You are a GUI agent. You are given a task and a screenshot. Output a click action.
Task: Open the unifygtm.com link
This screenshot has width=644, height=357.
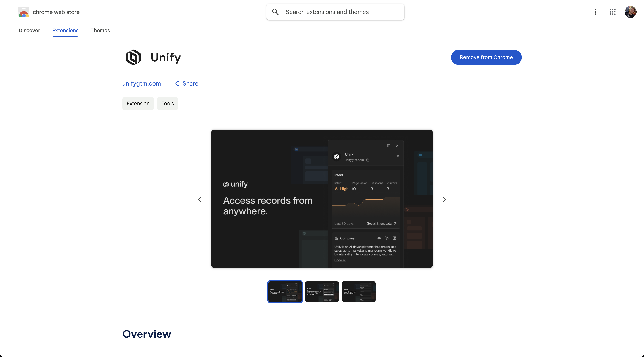tap(141, 83)
